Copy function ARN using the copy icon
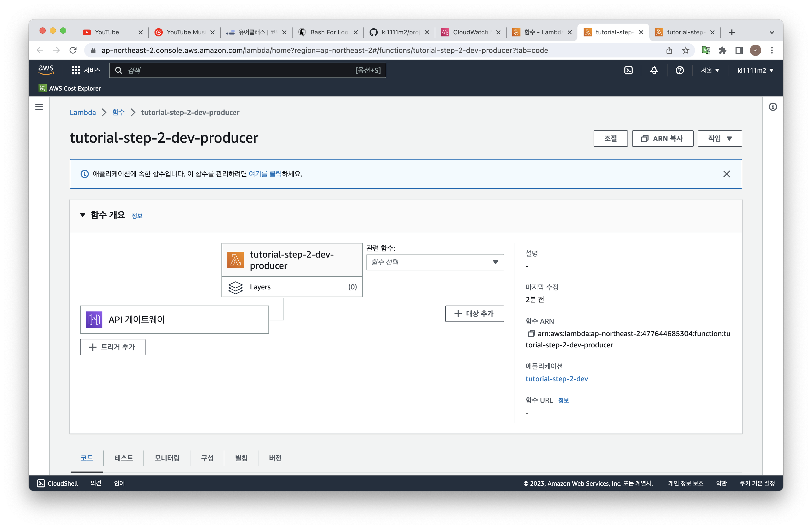 click(x=531, y=334)
